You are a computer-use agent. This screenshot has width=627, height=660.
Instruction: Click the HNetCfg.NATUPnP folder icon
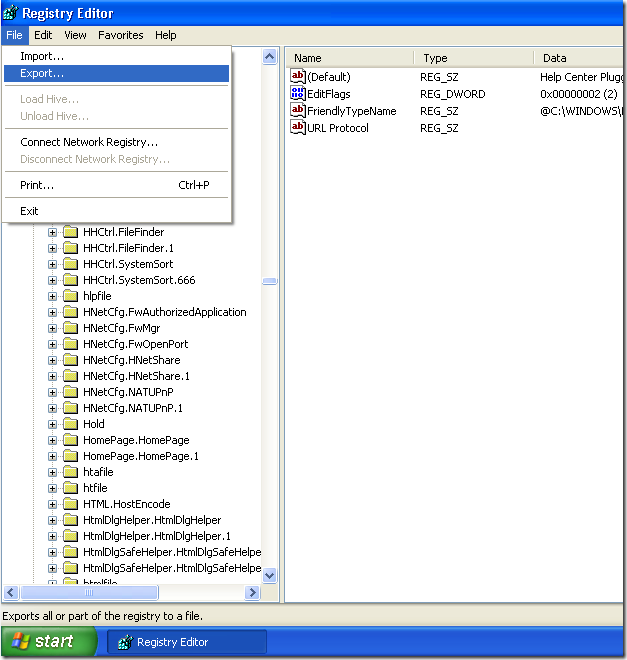pos(70,392)
